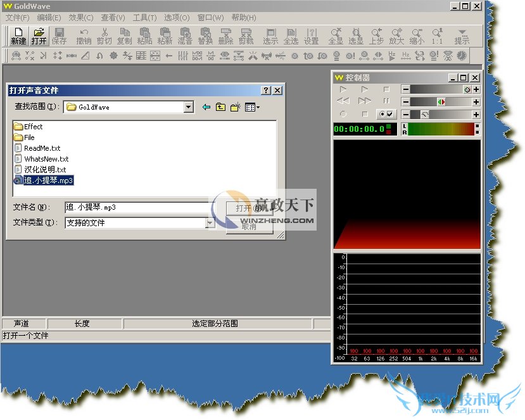Go back using the green arrow icon
The width and height of the screenshot is (525, 420).
[206, 108]
